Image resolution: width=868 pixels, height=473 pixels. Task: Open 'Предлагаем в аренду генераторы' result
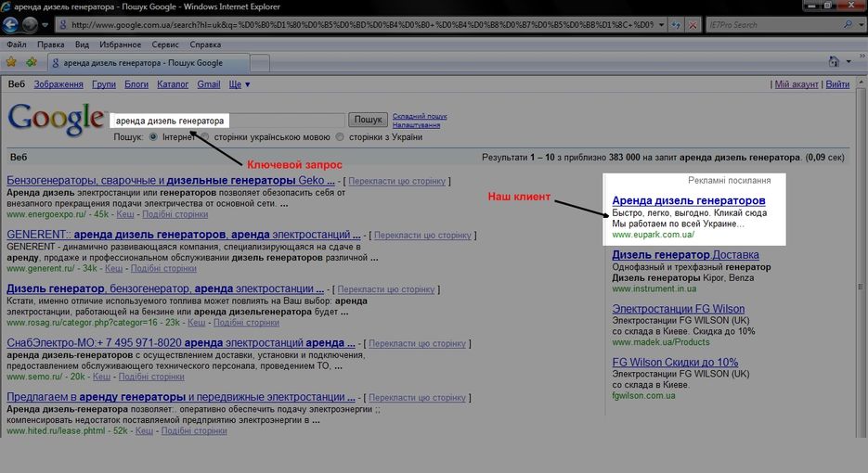[x=181, y=397]
